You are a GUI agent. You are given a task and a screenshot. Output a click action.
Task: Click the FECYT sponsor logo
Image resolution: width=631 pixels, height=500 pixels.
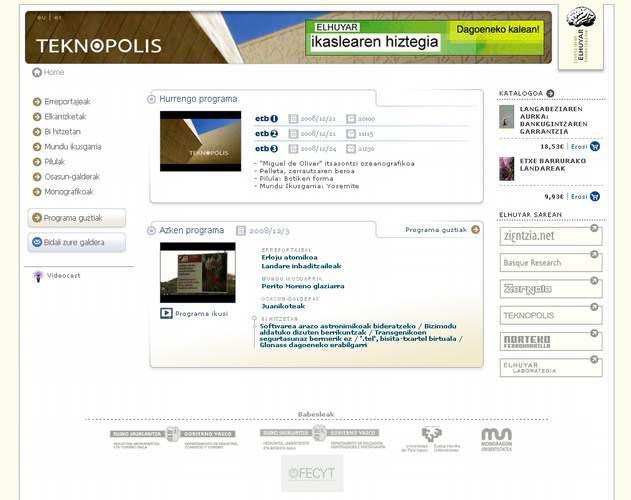(312, 473)
